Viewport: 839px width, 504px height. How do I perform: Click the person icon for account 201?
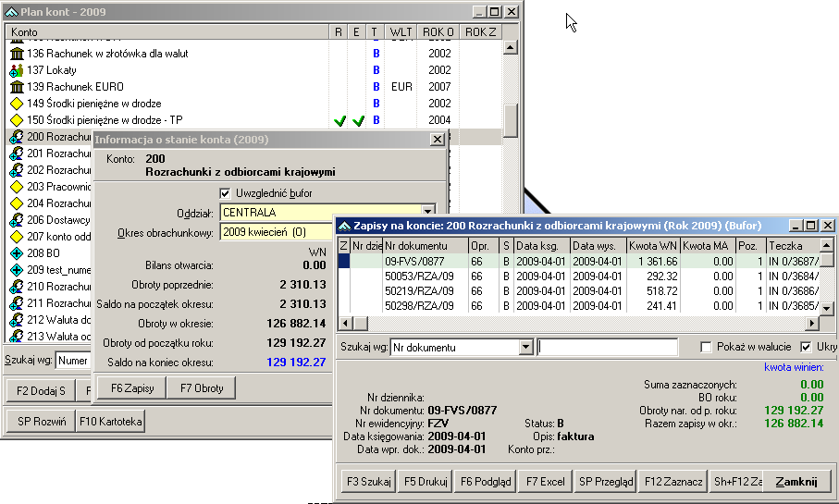click(16, 154)
